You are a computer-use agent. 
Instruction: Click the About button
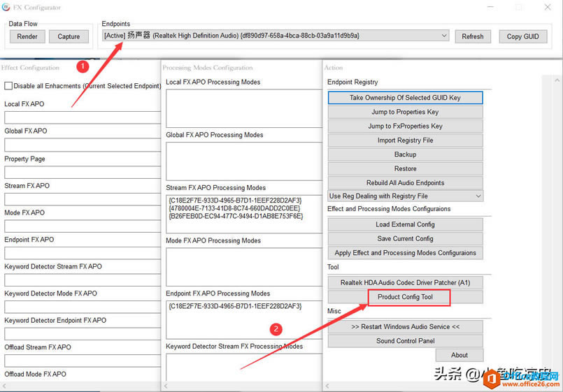pos(459,355)
